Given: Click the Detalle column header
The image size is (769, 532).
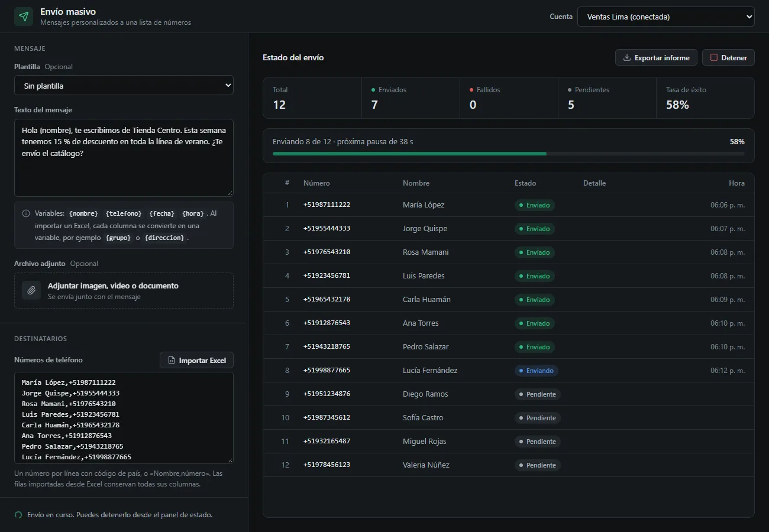Looking at the screenshot, I should coord(594,183).
